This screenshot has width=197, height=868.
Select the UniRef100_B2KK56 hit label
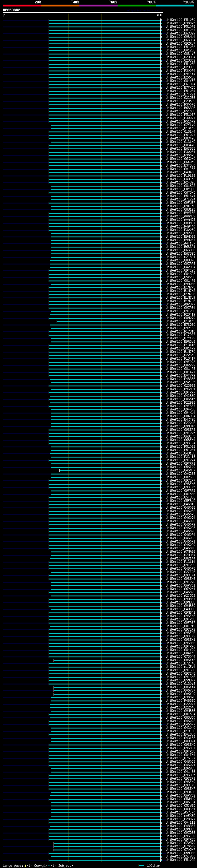(180, 78)
